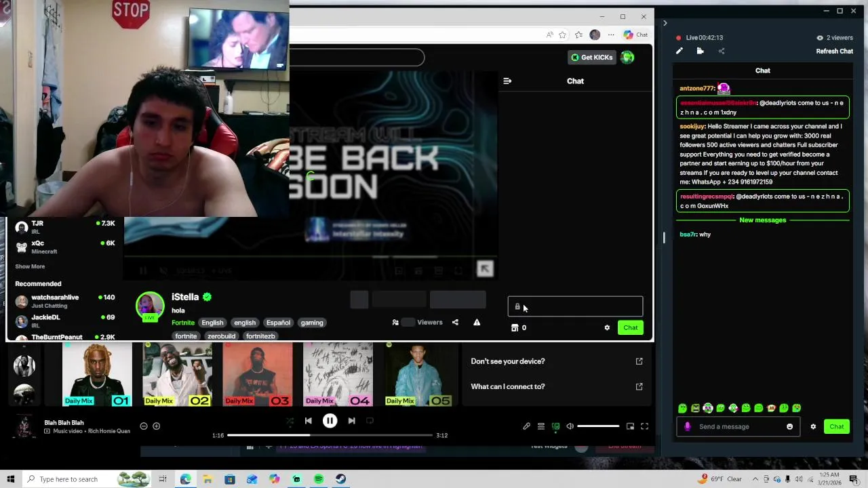Open Daily Mix 04 playlist
868x488 pixels.
pos(338,375)
